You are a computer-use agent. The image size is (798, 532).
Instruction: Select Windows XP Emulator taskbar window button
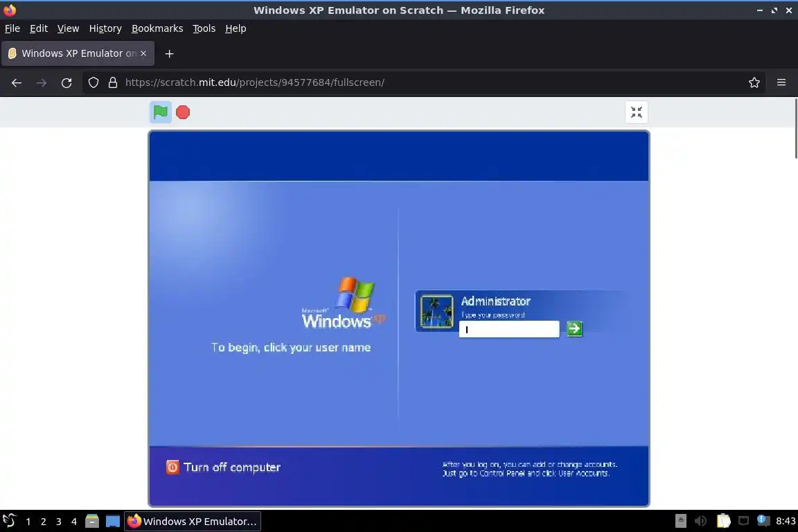(193, 522)
